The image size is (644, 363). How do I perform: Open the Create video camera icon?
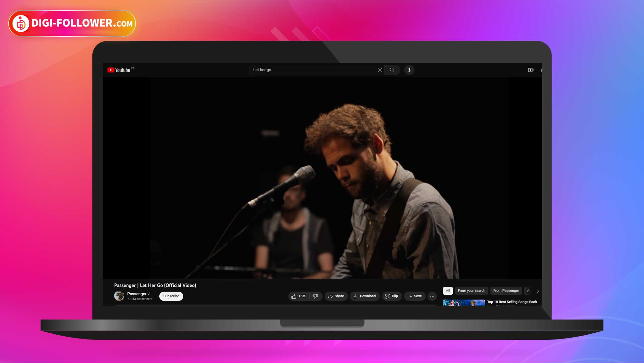click(531, 70)
